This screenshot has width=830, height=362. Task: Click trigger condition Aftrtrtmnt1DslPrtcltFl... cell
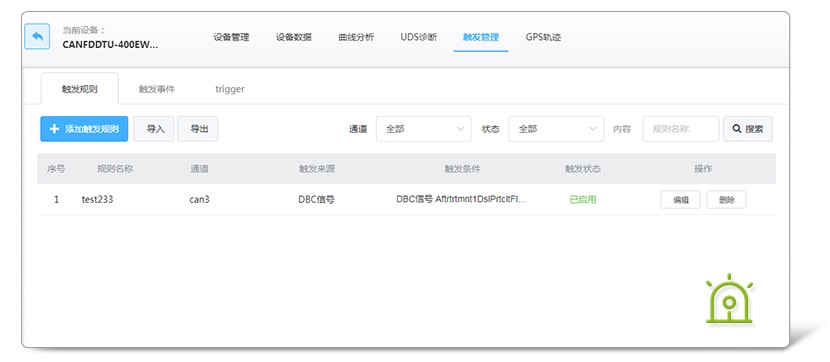(462, 200)
